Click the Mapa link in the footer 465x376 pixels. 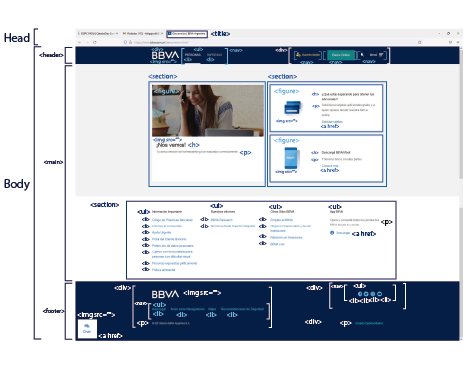pos(212,309)
